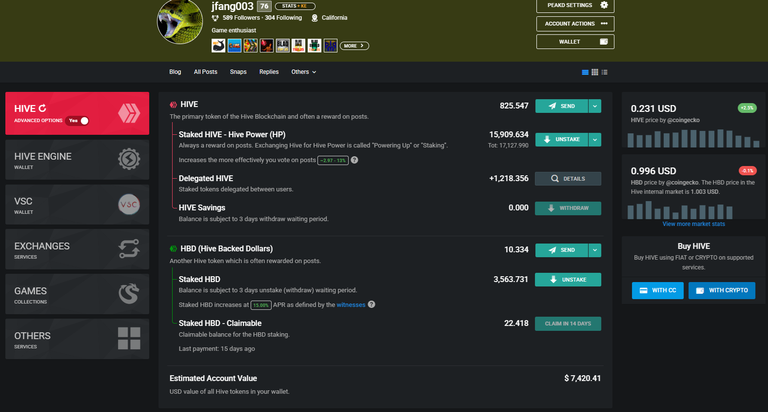768x412 pixels.
Task: Open the Hive Engine wallet
Action: pos(77,160)
